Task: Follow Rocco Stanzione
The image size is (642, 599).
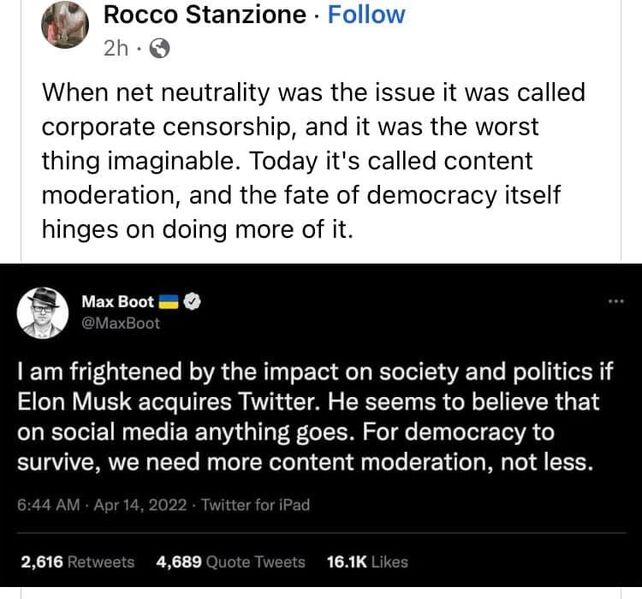Action: pyautogui.click(x=367, y=15)
